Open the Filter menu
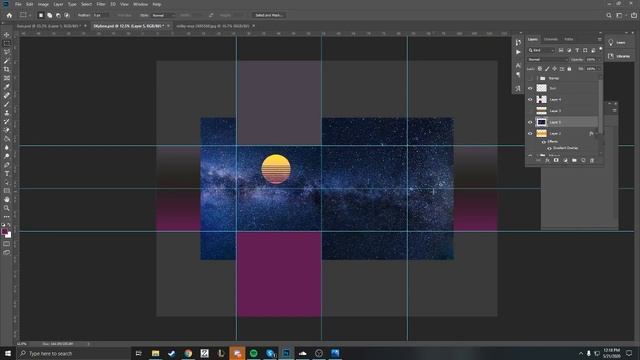 [x=101, y=4]
